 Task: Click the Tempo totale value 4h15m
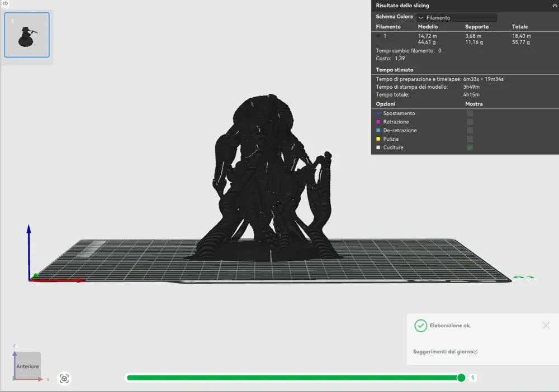click(x=471, y=95)
